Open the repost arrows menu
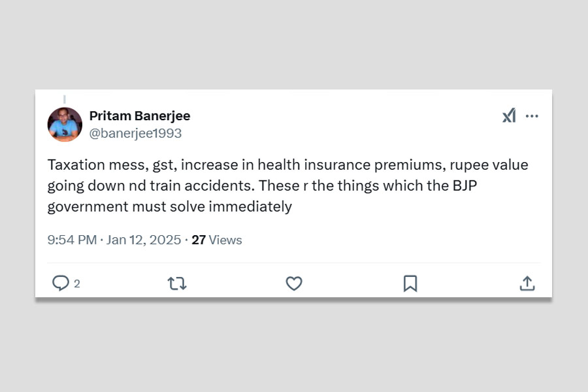This screenshot has width=588, height=392. pyautogui.click(x=176, y=283)
